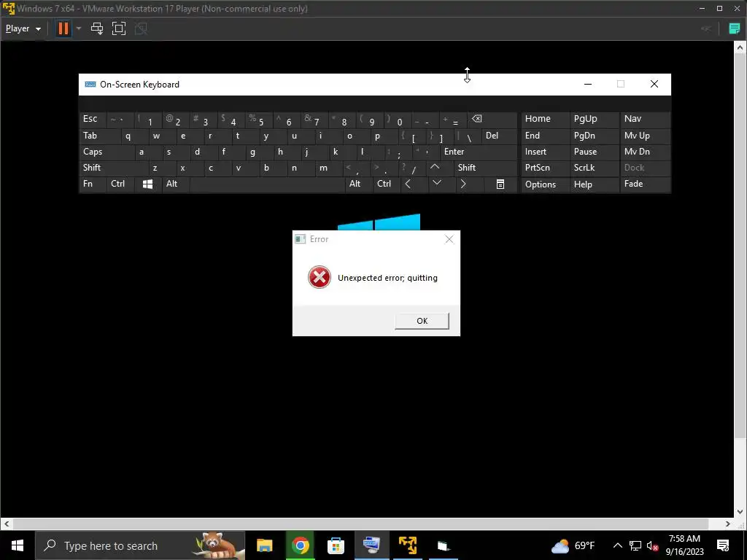
Task: Click the PgDn key
Action: 594,136
